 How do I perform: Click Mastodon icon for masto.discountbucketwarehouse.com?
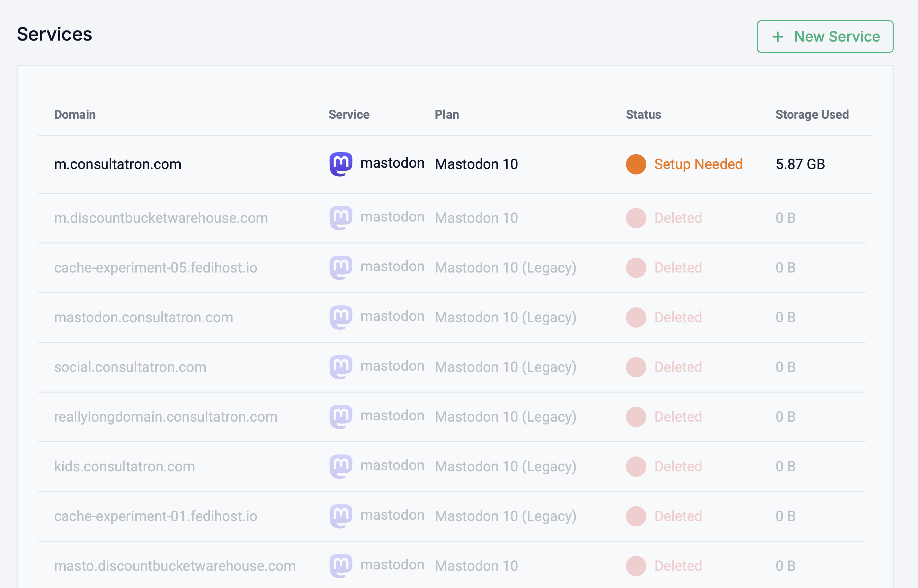(341, 565)
